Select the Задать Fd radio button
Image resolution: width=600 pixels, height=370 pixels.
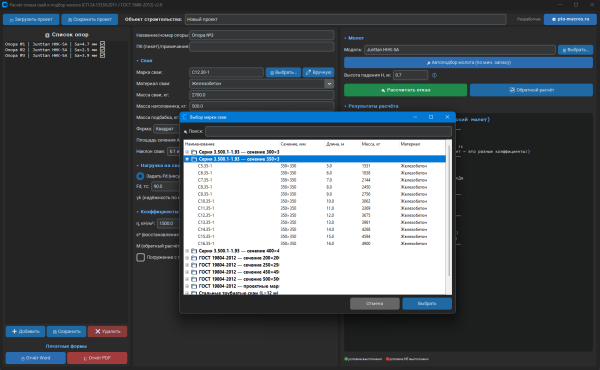[x=140, y=176]
